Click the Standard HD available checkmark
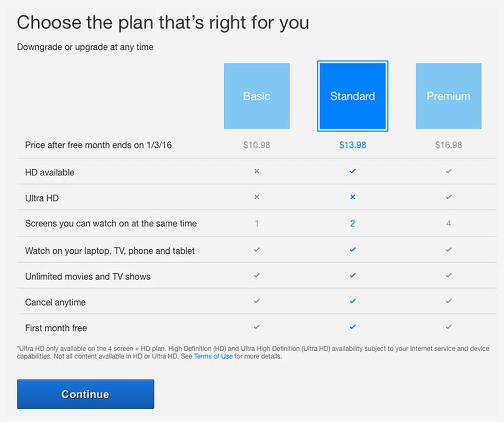504x422 pixels. (x=353, y=171)
